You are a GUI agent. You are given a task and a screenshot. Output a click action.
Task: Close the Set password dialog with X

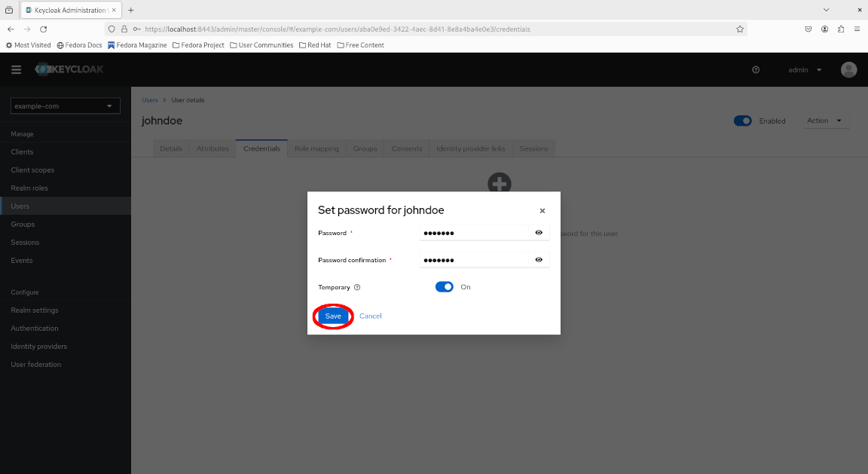click(x=542, y=211)
